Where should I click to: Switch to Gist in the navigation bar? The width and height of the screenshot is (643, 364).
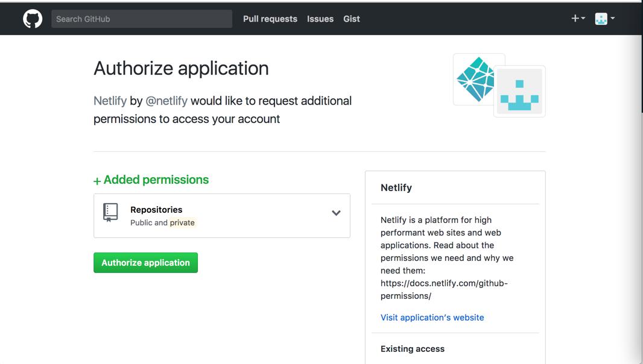[351, 19]
